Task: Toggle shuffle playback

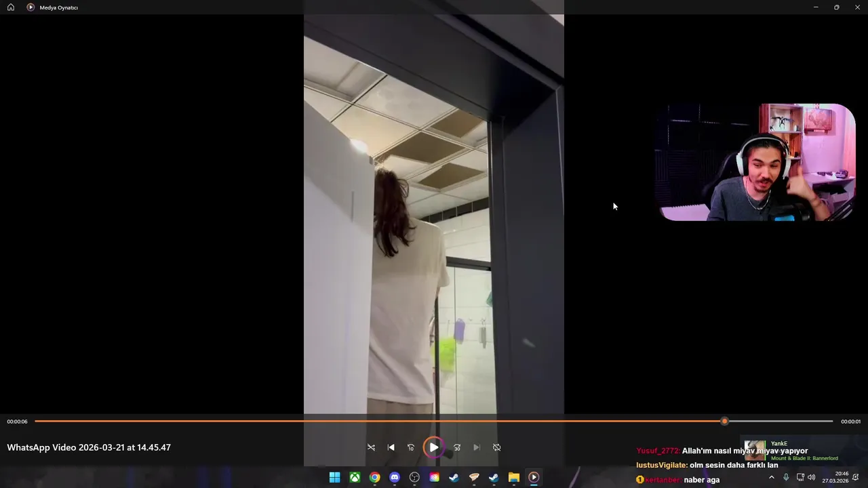Action: point(371,447)
